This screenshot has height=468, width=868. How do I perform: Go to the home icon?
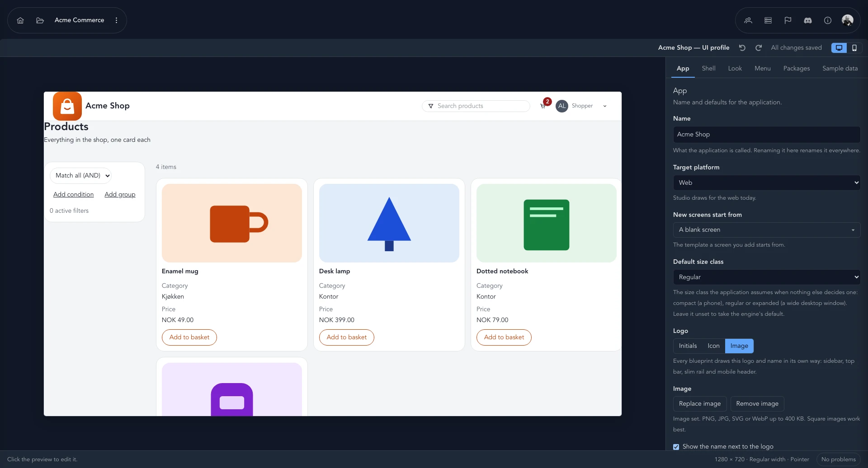point(20,20)
